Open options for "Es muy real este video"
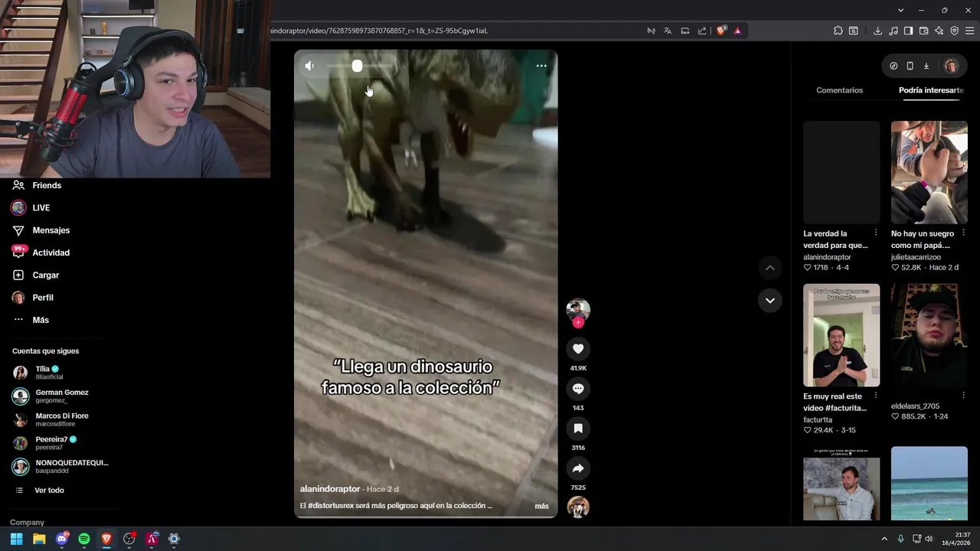980x551 pixels. tap(876, 396)
